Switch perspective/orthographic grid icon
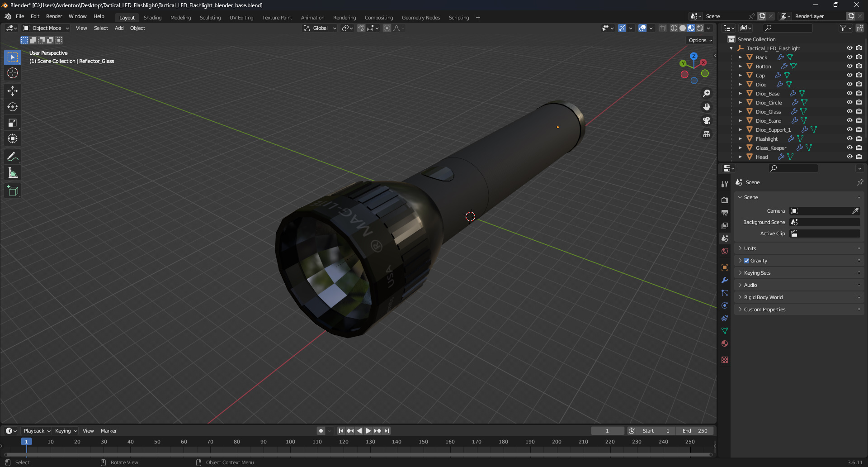Screen dimensions: 868x467 [x=706, y=134]
